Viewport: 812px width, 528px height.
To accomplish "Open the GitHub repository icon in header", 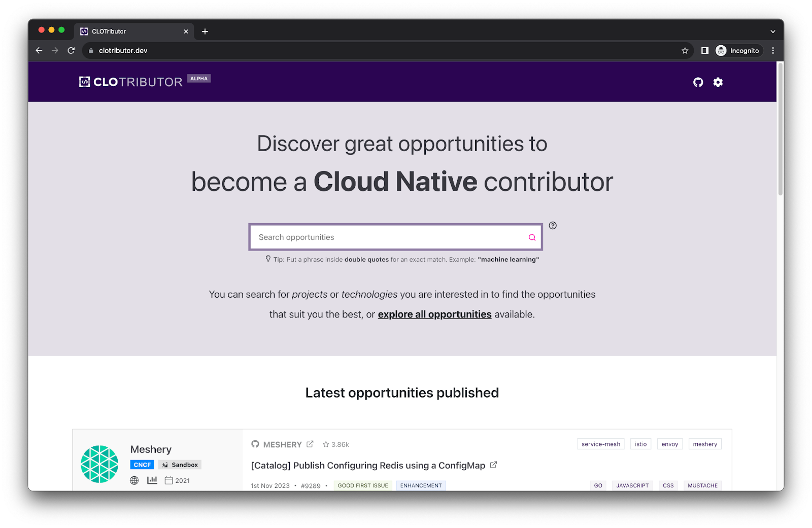I will coord(698,82).
